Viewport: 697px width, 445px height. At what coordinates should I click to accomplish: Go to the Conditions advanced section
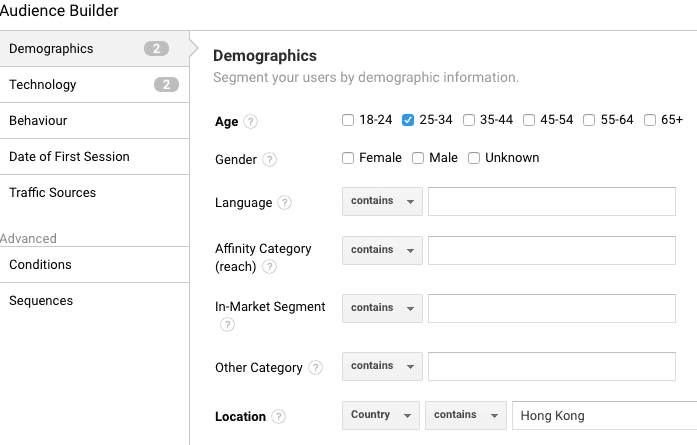41,265
